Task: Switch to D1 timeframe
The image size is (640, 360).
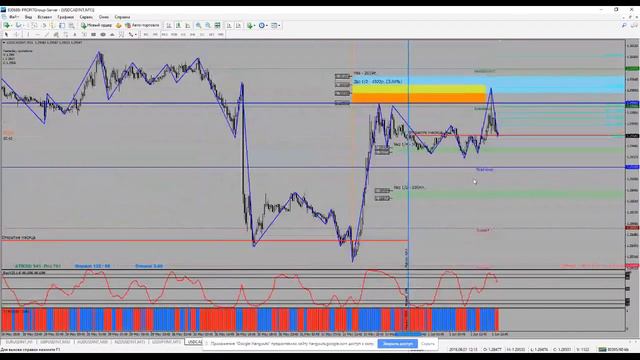Action: [x=202, y=35]
